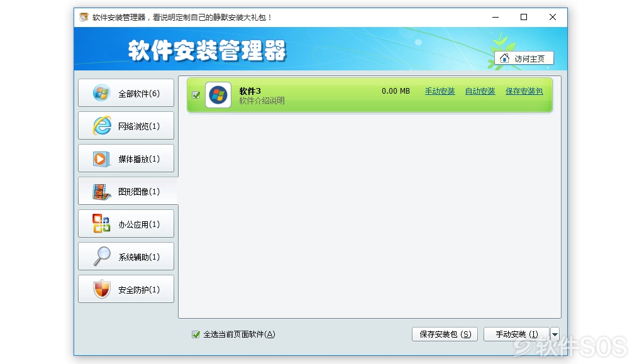This screenshot has height=364, width=637.
Task: Open the dropdown arrow next to 手动安装(I)
Action: tap(555, 334)
